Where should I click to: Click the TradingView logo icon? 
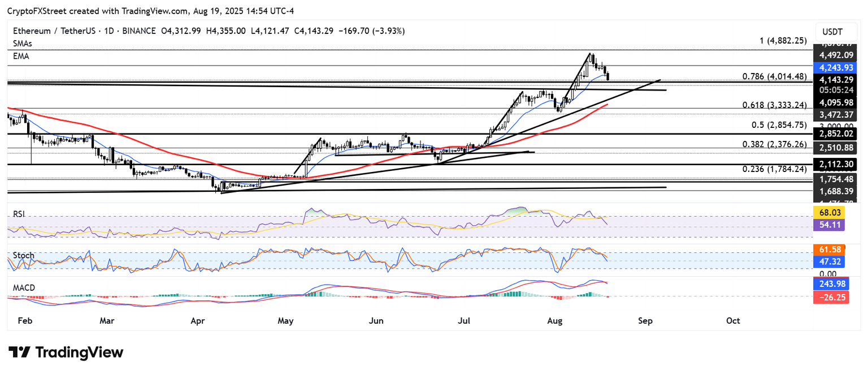click(x=19, y=352)
